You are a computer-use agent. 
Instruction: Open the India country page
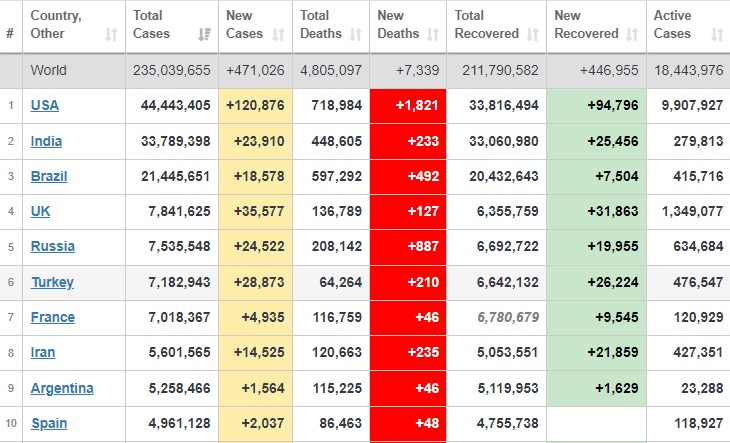point(46,141)
